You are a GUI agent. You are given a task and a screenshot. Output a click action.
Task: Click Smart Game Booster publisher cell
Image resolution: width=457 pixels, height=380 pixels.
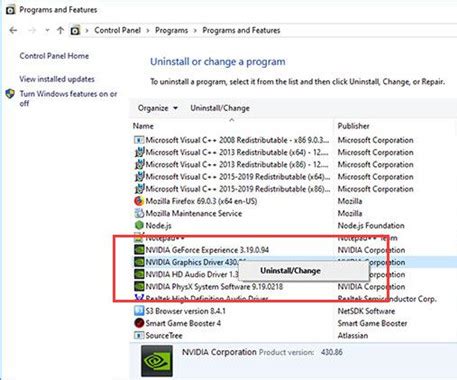(x=372, y=323)
